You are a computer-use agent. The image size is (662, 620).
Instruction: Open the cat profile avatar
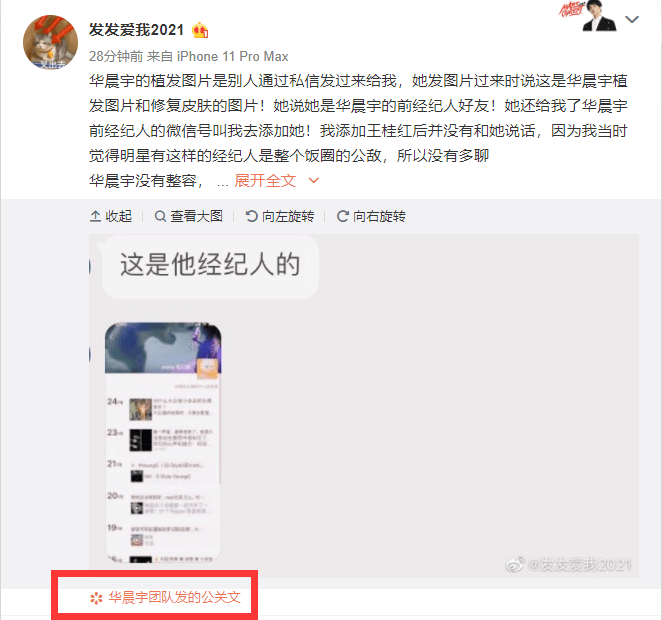click(50, 42)
